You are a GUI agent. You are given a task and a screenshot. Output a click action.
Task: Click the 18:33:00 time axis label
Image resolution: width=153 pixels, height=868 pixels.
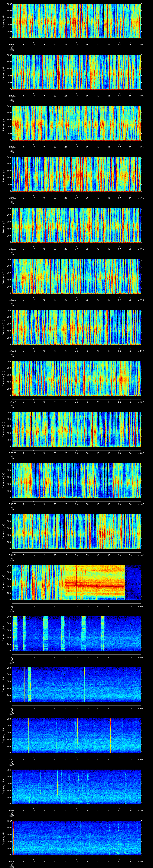[12, 147]
